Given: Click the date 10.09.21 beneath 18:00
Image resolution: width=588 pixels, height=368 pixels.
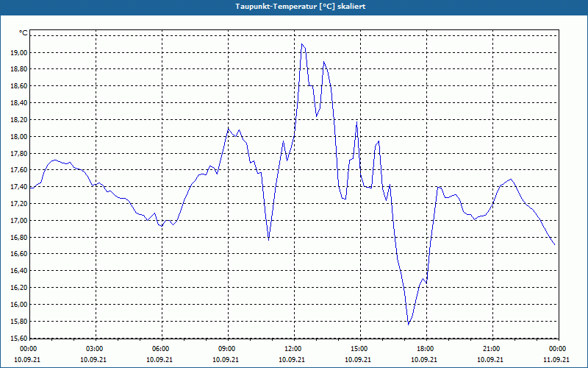Looking at the screenshot, I should point(424,359).
